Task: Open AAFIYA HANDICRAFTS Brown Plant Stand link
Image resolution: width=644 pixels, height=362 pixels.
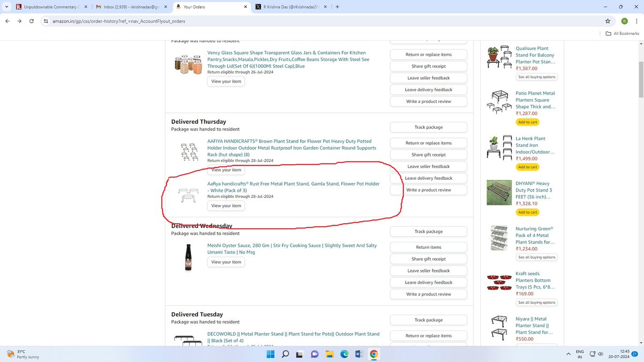Action: pos(292,148)
